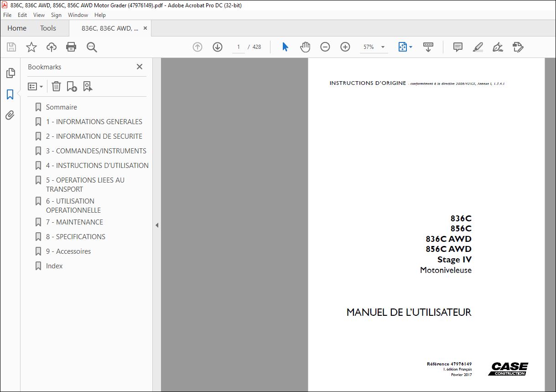Jump to 2 - INFORMATION DE SECURITE

[x=94, y=136]
